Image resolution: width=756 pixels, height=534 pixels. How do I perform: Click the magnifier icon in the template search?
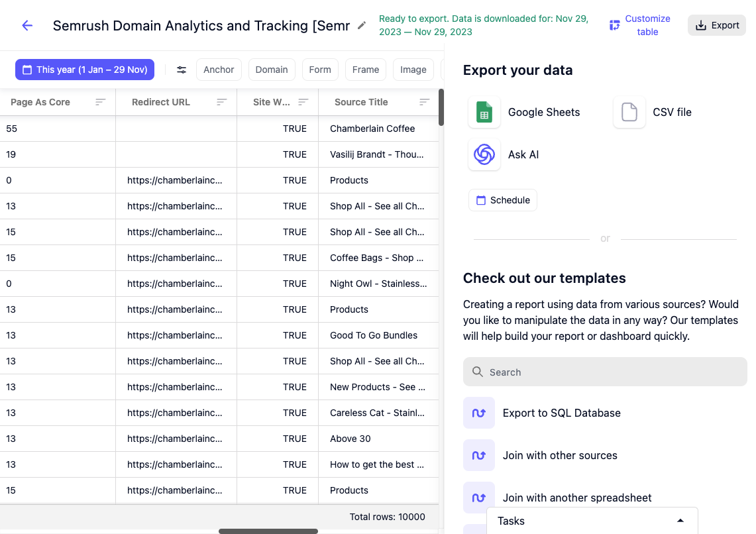point(478,372)
